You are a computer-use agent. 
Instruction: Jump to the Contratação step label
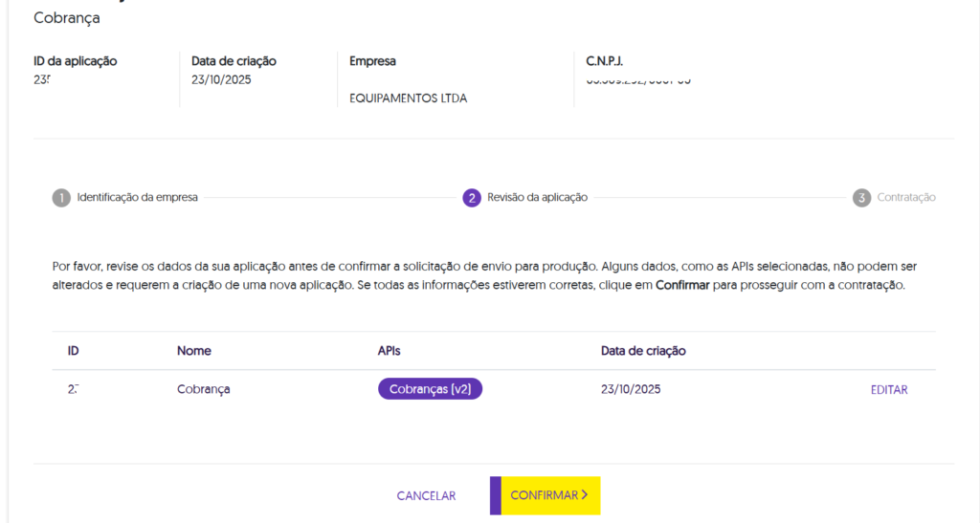coord(906,198)
